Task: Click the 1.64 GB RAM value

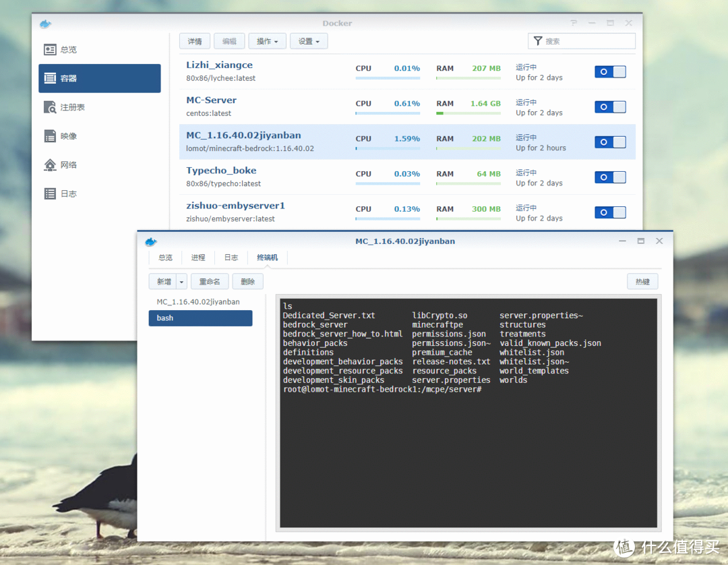Action: pyautogui.click(x=485, y=104)
